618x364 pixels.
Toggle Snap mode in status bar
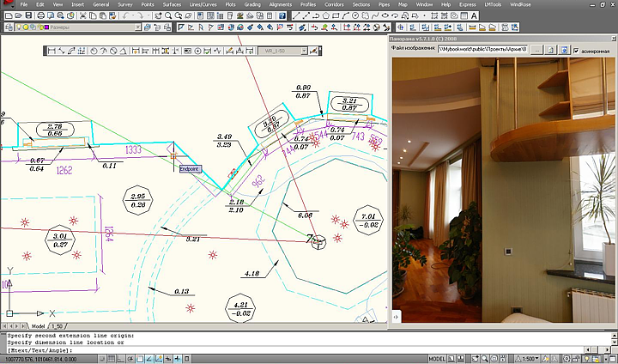[101, 359]
